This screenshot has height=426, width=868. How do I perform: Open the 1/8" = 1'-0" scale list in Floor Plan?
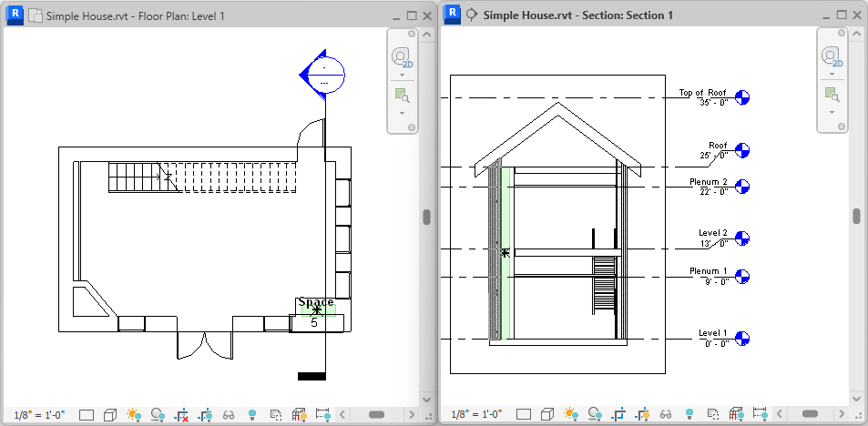click(39, 414)
